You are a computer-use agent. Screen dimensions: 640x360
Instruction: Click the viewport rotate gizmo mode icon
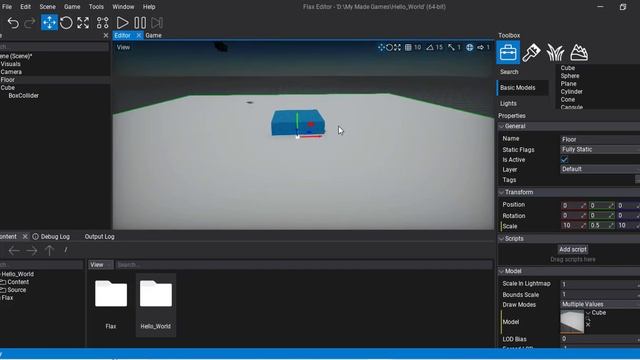pyautogui.click(x=389, y=47)
